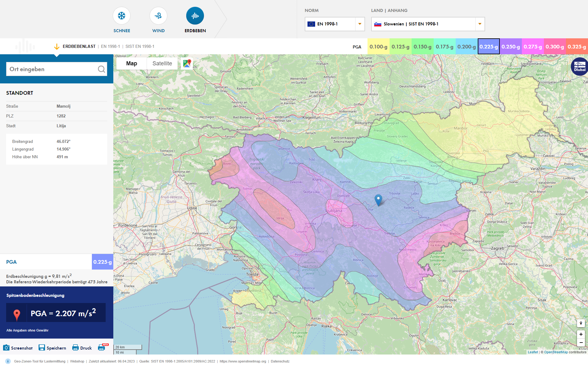Visit the Webshop footer link
The height and width of the screenshot is (368, 588).
tap(77, 361)
